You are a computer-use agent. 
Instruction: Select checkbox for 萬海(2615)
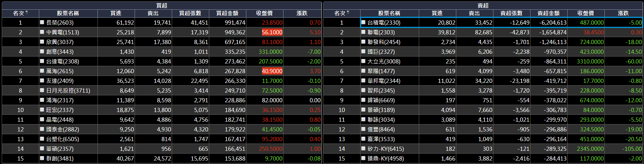pos(42,71)
